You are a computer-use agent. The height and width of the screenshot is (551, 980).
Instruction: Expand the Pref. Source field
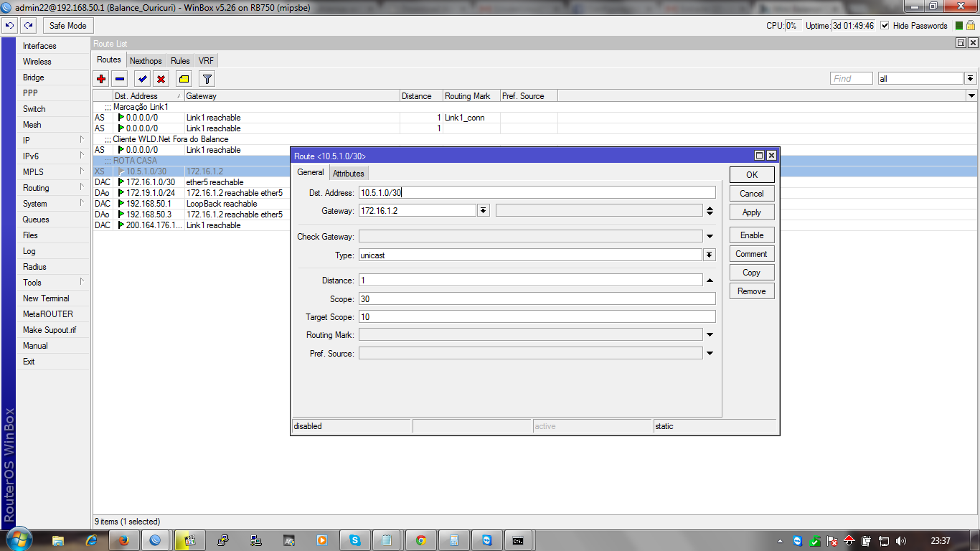click(x=710, y=353)
